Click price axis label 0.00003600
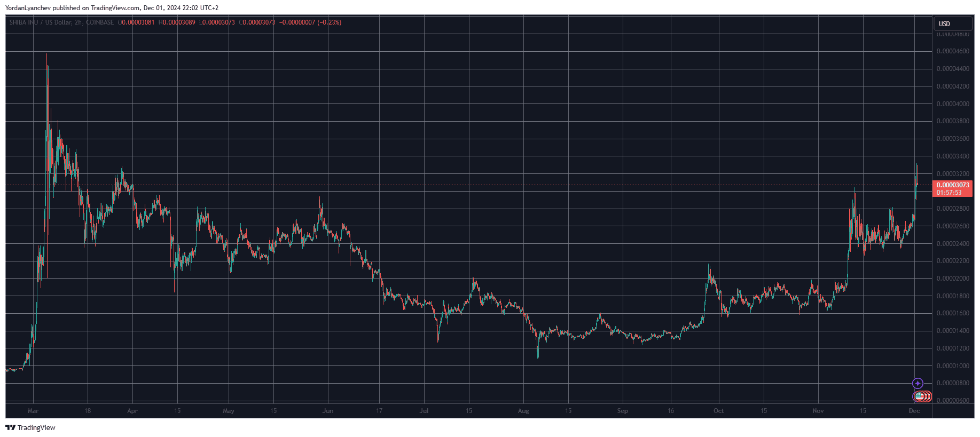 (x=953, y=139)
